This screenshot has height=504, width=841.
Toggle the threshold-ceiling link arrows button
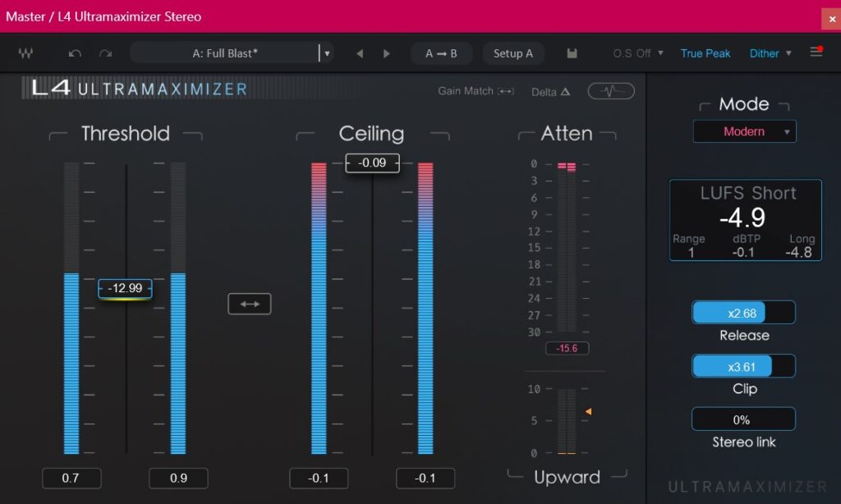pyautogui.click(x=249, y=304)
